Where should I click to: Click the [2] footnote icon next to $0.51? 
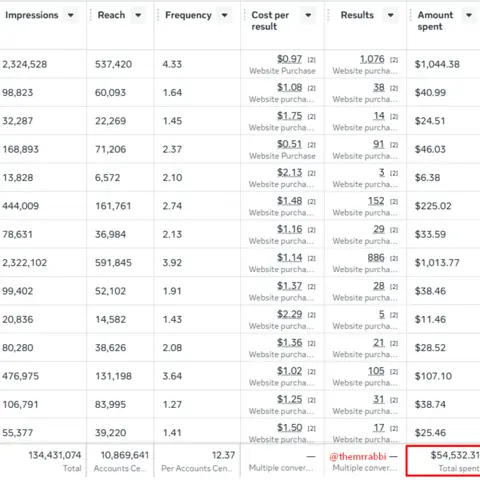pyautogui.click(x=311, y=145)
